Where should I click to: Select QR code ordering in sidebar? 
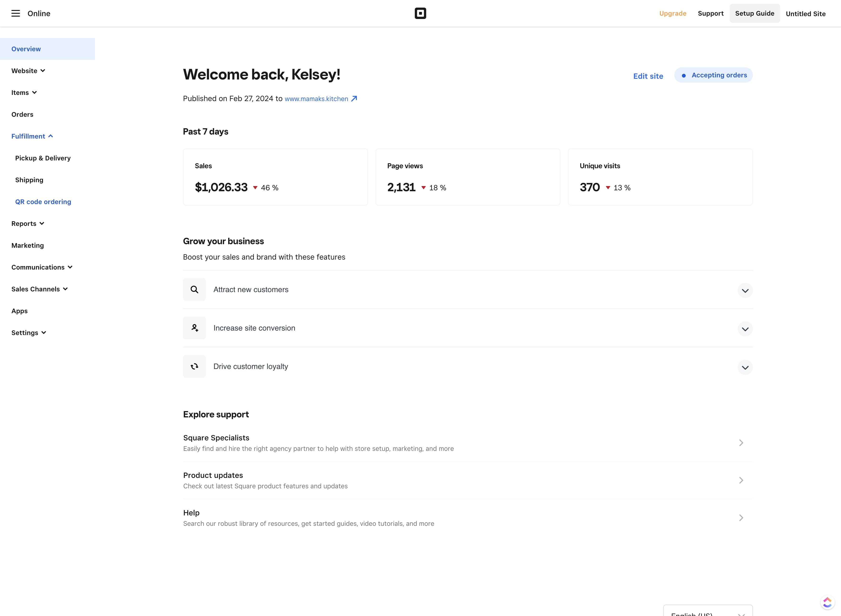click(x=43, y=202)
